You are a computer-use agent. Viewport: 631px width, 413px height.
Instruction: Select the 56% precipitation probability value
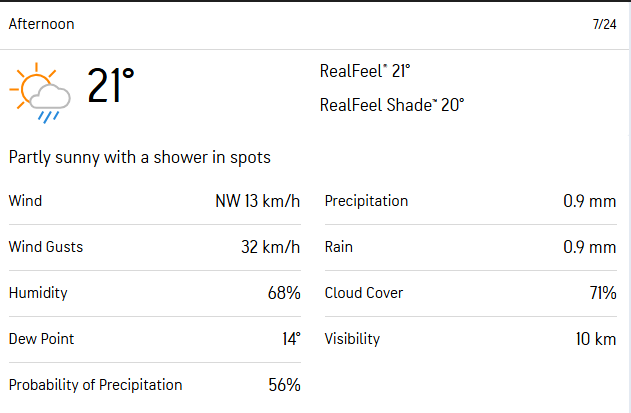coord(283,385)
